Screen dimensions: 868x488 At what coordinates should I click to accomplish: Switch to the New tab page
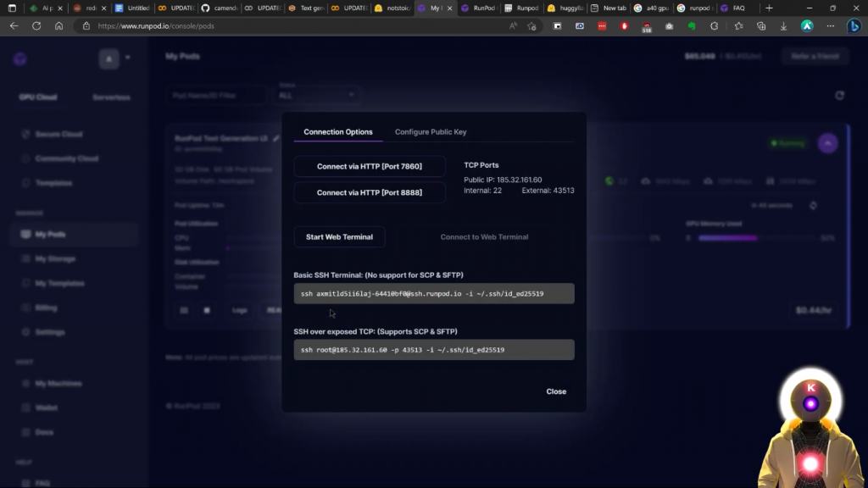point(609,8)
